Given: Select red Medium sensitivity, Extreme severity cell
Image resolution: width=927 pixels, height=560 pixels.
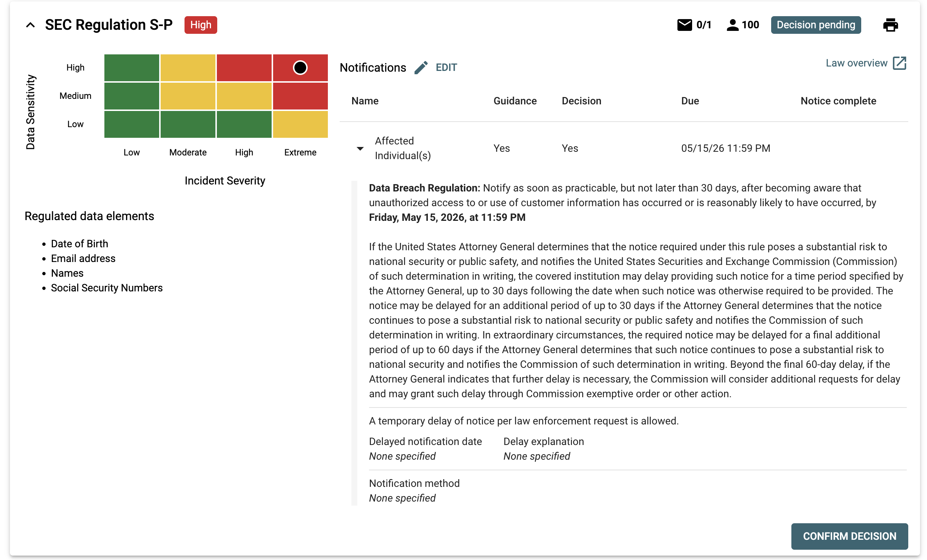Looking at the screenshot, I should pyautogui.click(x=300, y=96).
